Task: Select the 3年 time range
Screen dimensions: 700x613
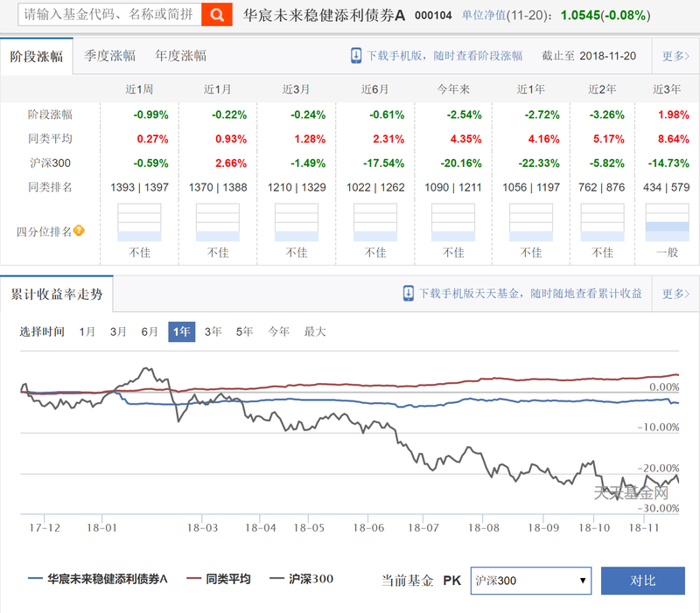Action: pyautogui.click(x=213, y=332)
